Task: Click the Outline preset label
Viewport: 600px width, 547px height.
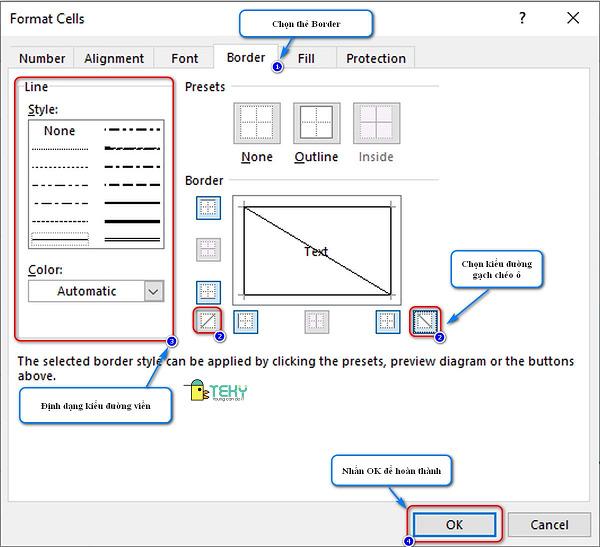Action: [x=316, y=157]
